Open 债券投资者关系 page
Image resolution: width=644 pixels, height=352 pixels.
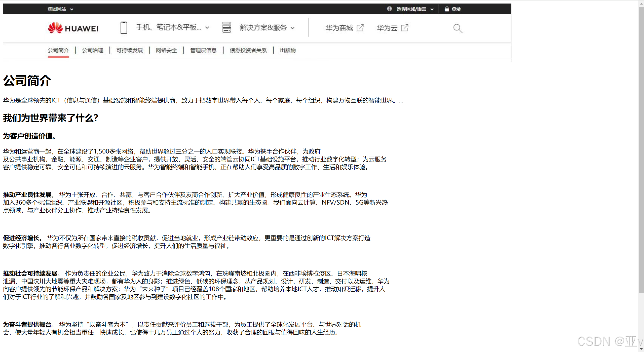(248, 50)
